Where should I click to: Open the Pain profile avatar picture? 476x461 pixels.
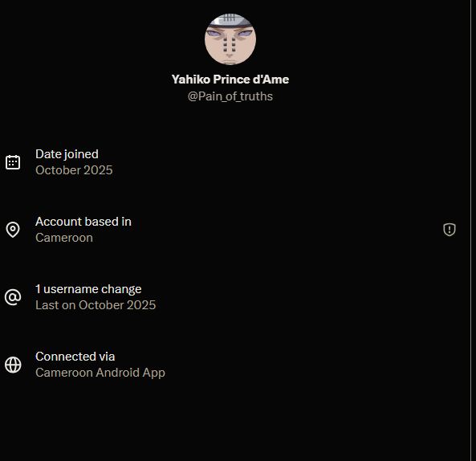(230, 39)
